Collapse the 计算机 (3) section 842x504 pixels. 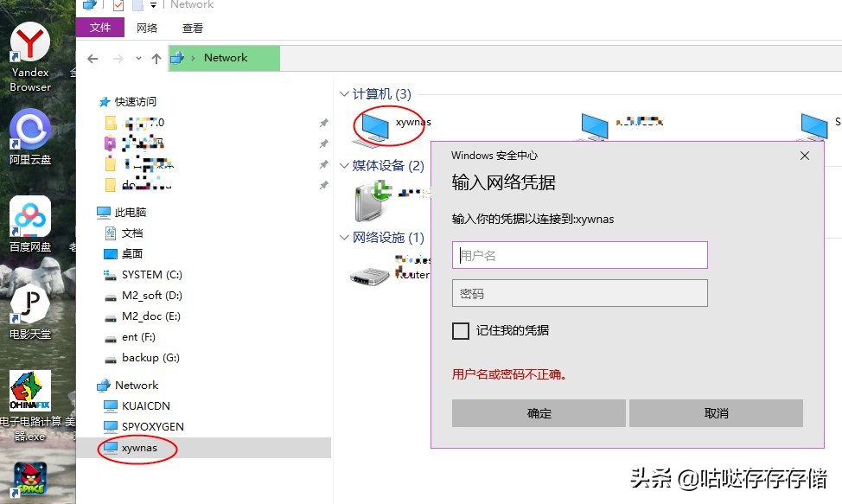tap(344, 94)
